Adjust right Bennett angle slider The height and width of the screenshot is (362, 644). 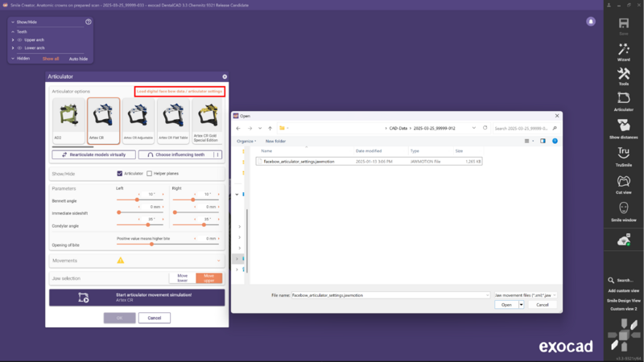coord(192,200)
